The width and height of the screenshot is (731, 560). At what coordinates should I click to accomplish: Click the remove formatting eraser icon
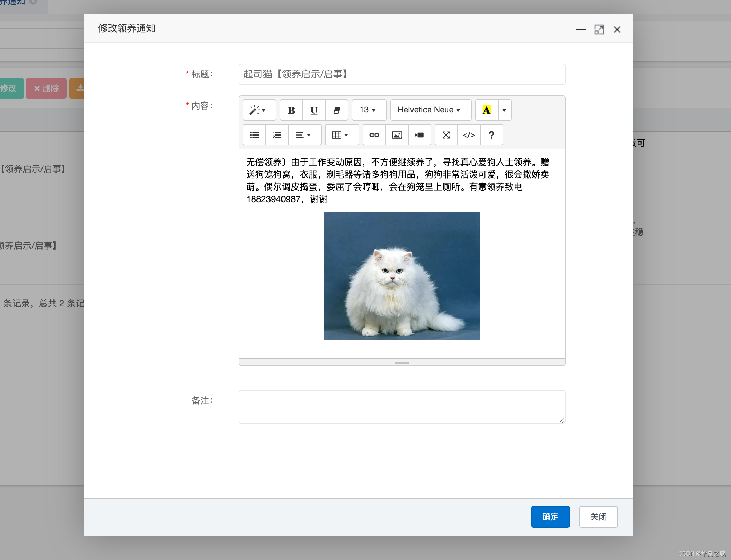[x=336, y=110]
